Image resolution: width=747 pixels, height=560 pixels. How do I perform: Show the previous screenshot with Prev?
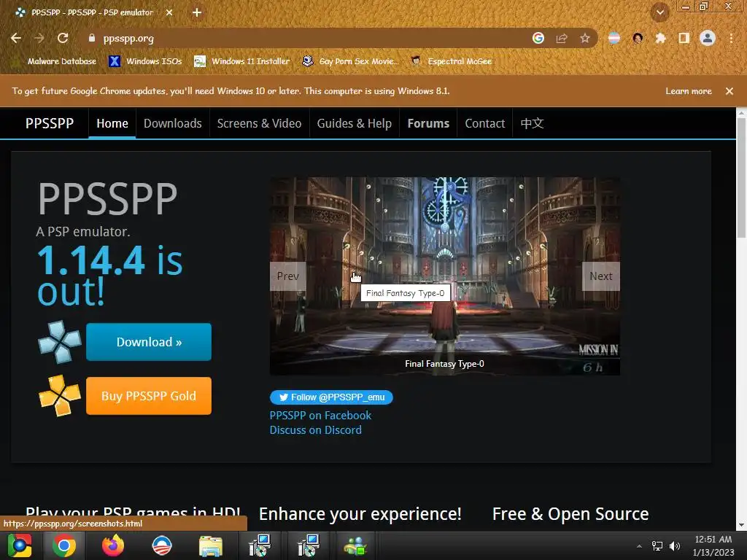[287, 276]
